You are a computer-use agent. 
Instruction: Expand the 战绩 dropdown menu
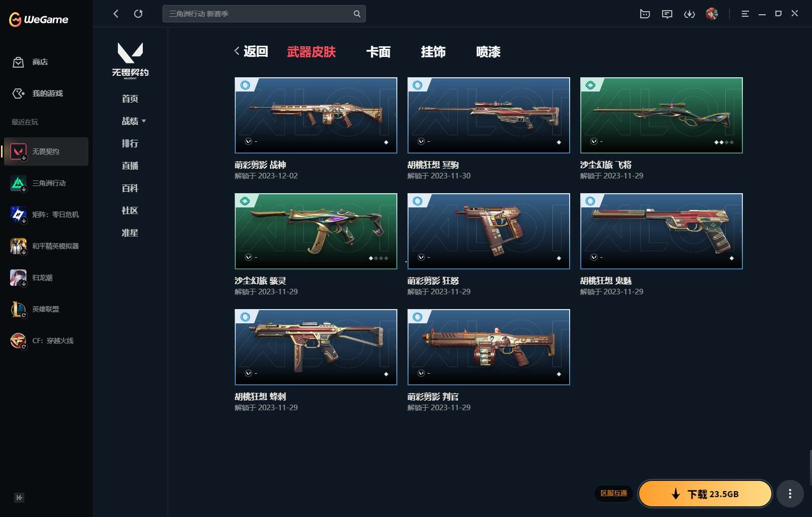pos(134,121)
